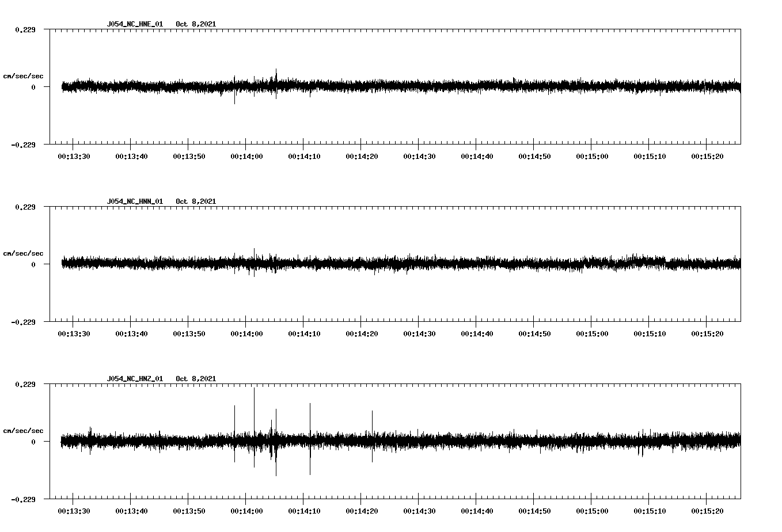782x532 pixels.
Task: Select the HNE plot 0.229 upper axis value
Action: 25,29
